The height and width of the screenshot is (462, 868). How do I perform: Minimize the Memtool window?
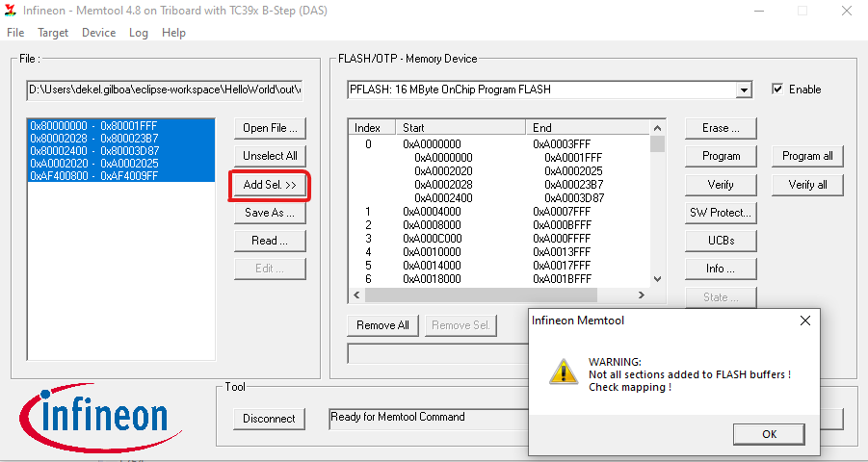pos(759,11)
